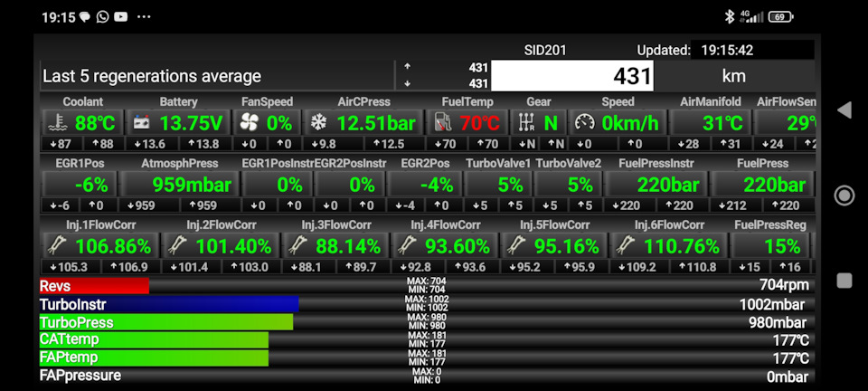Screen dimensions: 868x391
Task: Select the TurboInstr blue bar
Action: click(x=168, y=304)
